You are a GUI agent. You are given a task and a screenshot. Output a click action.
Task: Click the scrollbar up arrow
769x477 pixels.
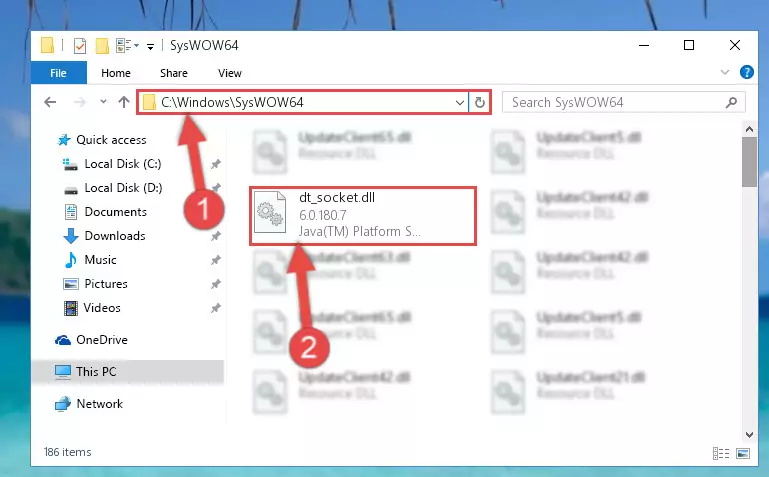point(749,129)
